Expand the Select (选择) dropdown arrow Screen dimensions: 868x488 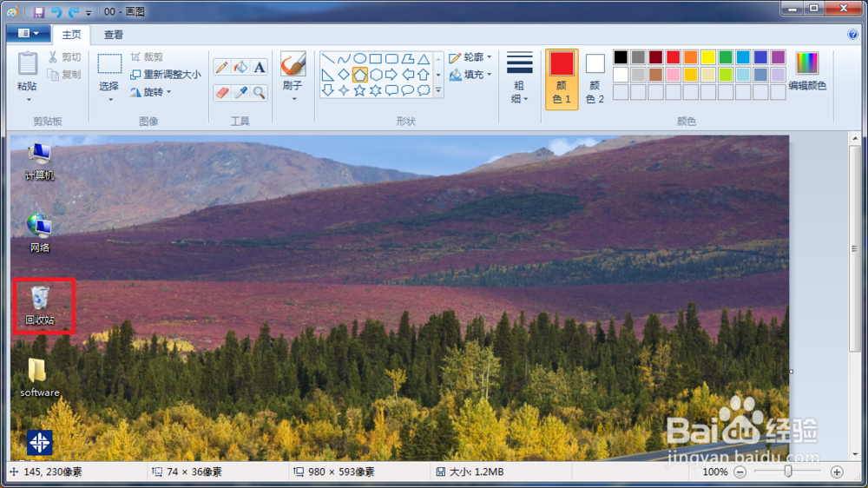click(109, 100)
